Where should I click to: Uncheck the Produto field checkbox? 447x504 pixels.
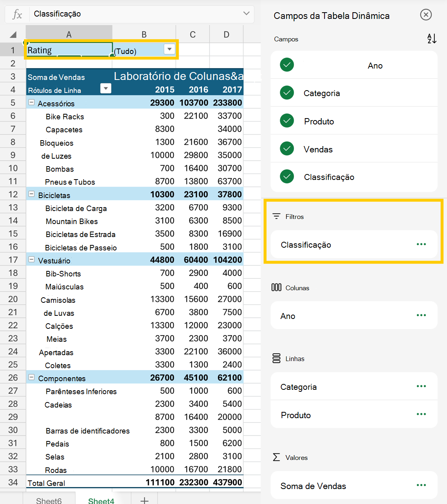click(287, 121)
